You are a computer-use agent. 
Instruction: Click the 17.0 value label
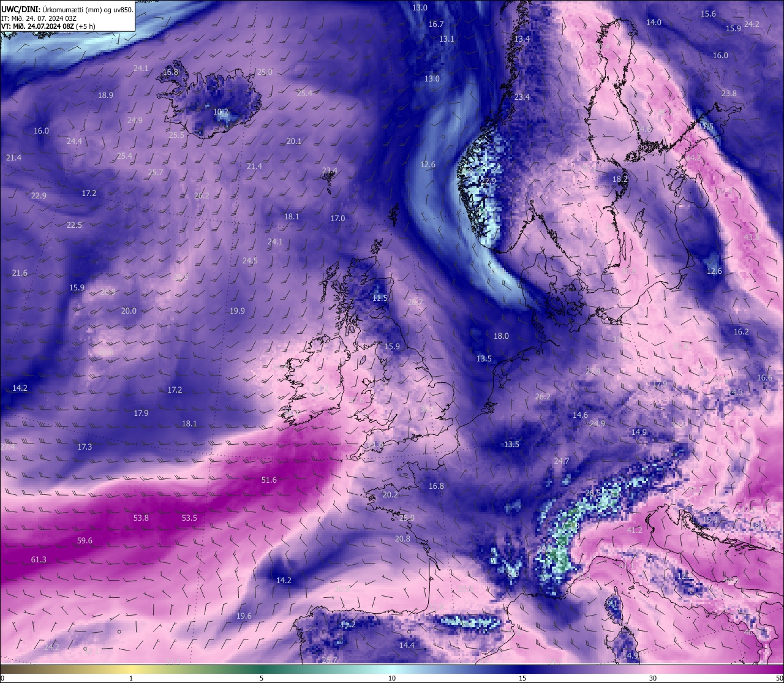click(x=337, y=218)
